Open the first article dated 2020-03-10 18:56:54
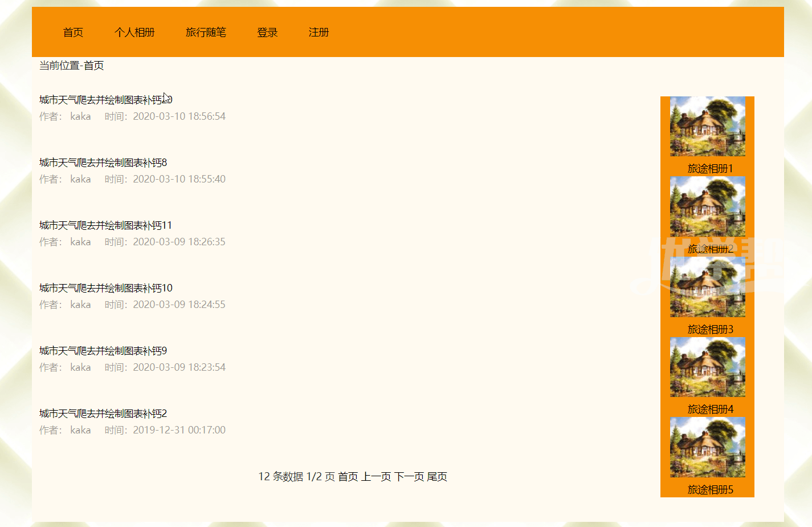812x527 pixels. (105, 100)
